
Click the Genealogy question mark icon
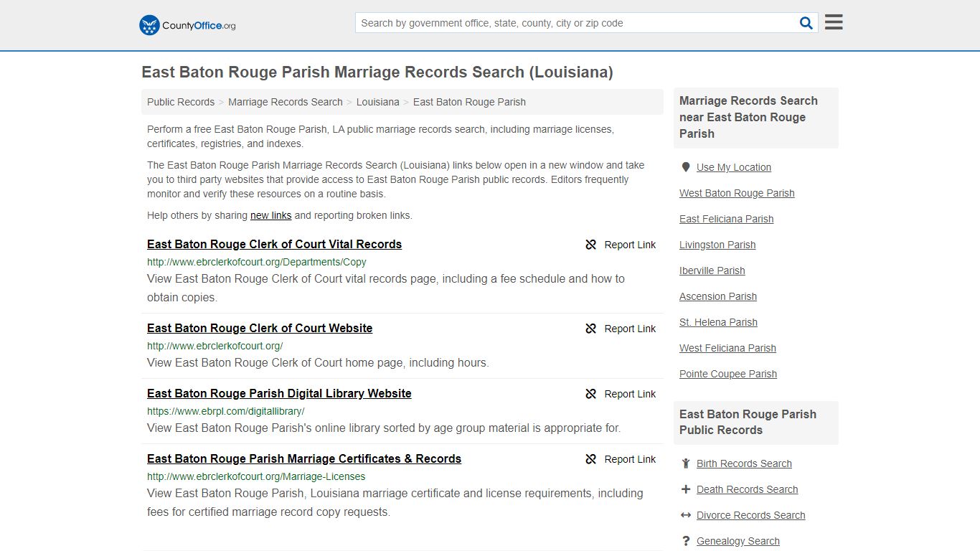point(685,541)
